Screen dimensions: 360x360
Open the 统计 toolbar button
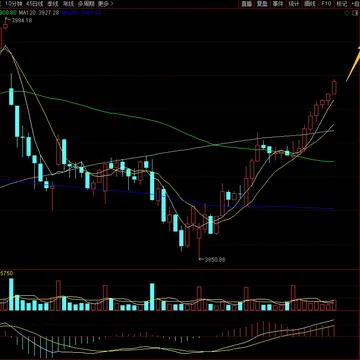point(294,4)
